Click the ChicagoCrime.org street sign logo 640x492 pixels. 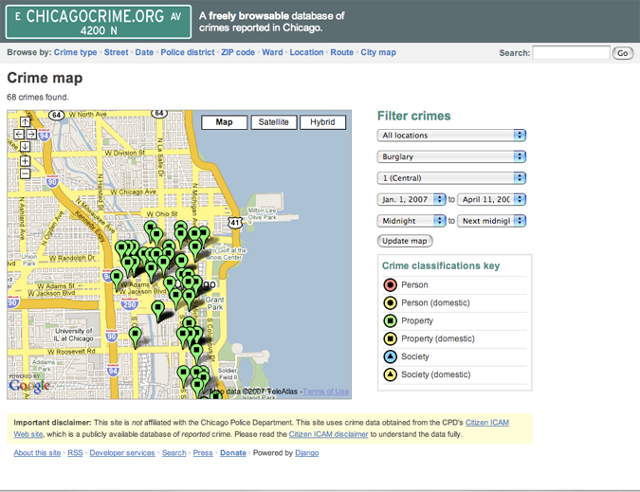click(x=96, y=21)
